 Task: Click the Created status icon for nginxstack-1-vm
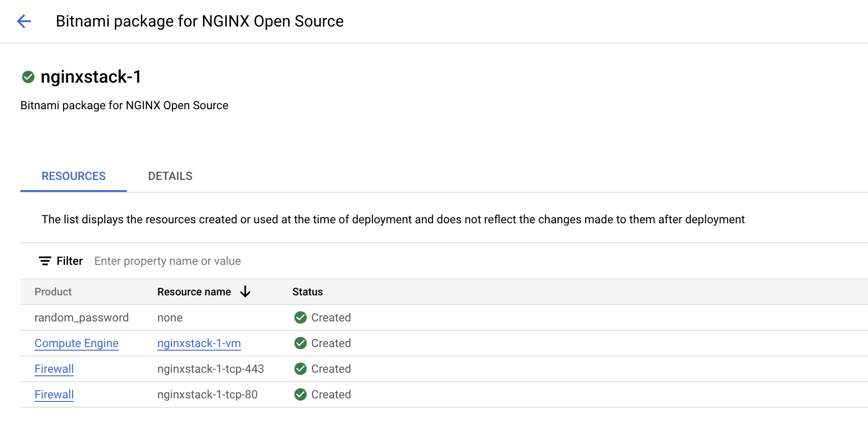click(x=301, y=343)
